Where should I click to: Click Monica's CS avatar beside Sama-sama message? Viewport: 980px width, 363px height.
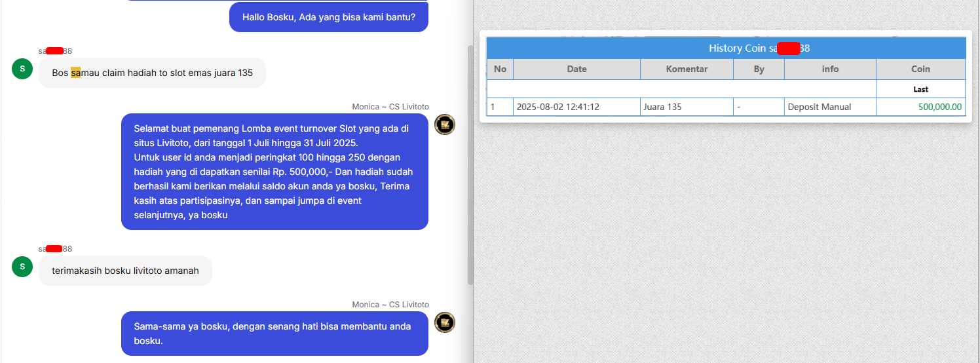(x=445, y=322)
